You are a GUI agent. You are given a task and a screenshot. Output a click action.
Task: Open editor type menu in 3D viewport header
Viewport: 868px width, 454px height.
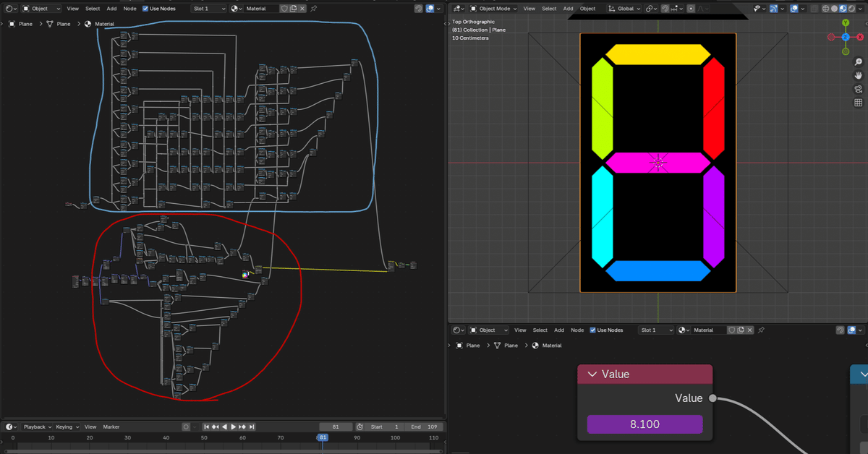[x=459, y=9]
